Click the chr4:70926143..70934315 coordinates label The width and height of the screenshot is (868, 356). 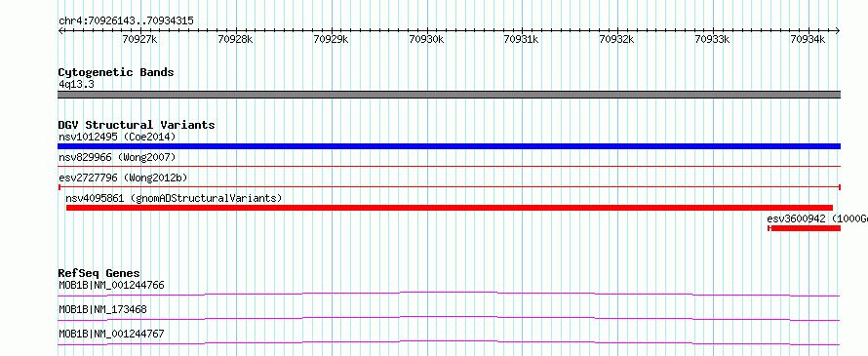tap(126, 21)
